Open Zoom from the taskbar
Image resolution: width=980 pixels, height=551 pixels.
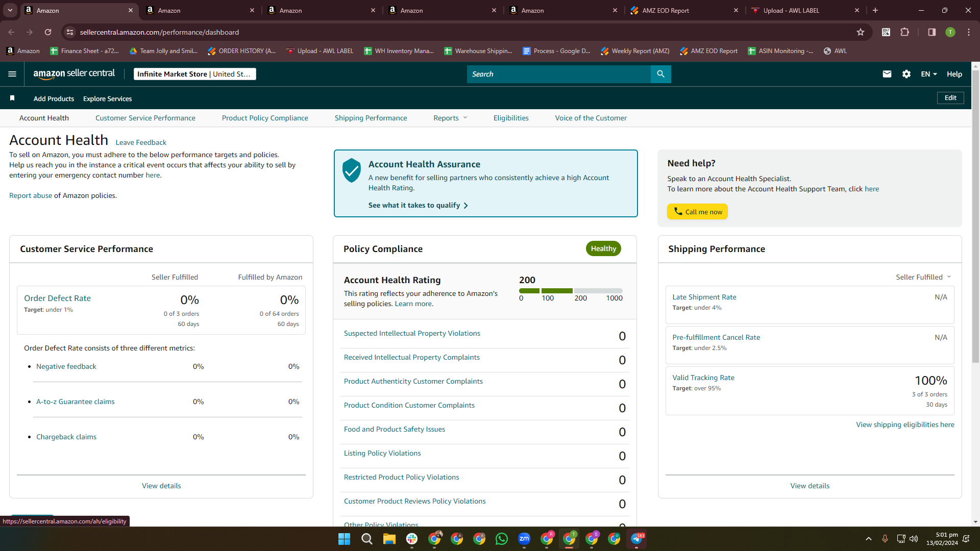pyautogui.click(x=524, y=539)
